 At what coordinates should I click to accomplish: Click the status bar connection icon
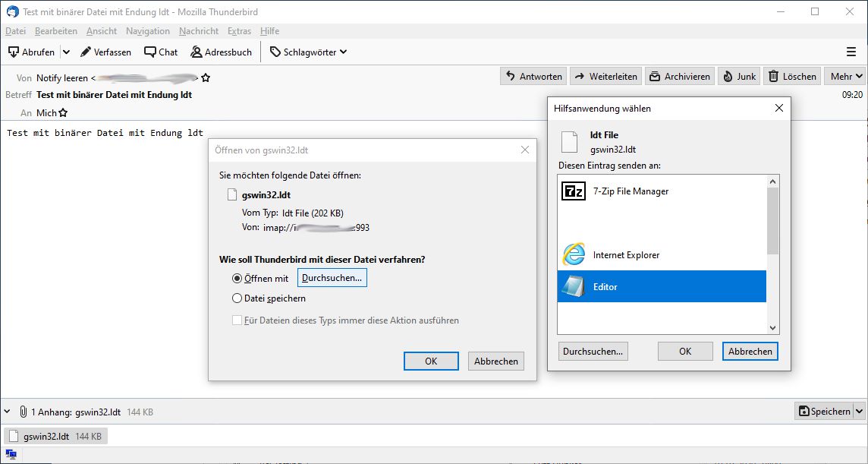coord(11,453)
